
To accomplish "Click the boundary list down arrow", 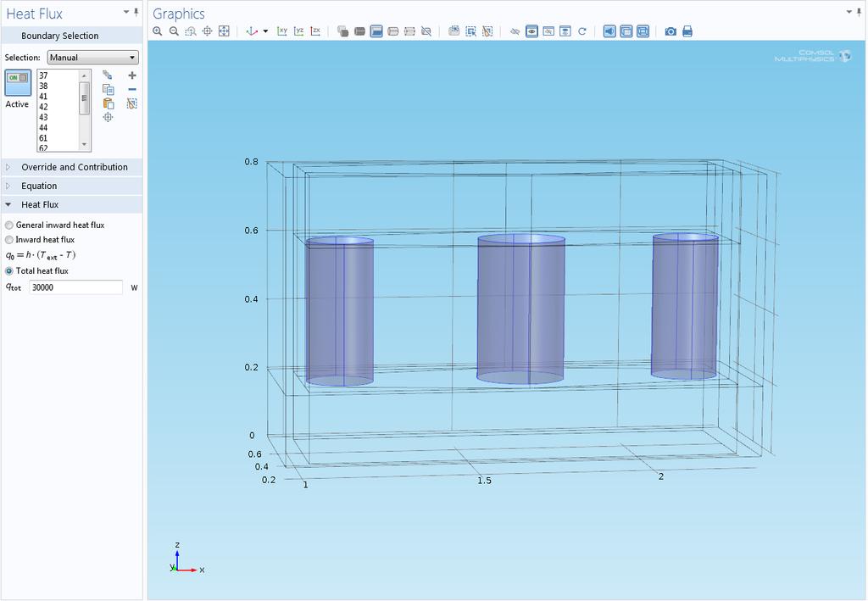I will [x=84, y=145].
